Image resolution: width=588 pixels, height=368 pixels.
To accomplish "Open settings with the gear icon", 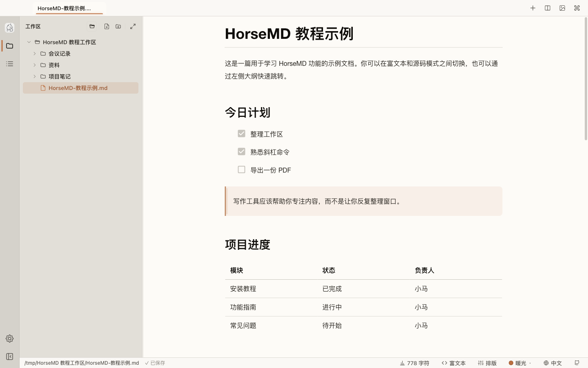I will point(10,339).
